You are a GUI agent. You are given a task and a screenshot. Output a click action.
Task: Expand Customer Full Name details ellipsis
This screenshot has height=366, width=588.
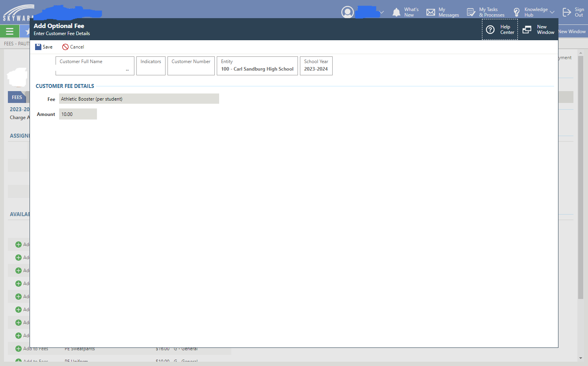[x=127, y=70]
